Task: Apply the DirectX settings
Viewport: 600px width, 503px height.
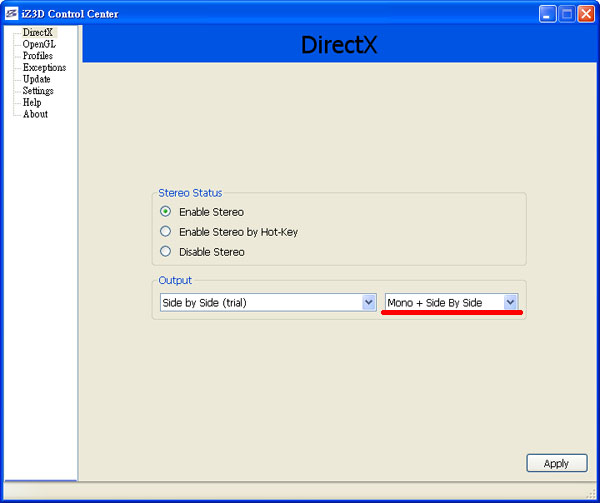Action: tap(557, 463)
